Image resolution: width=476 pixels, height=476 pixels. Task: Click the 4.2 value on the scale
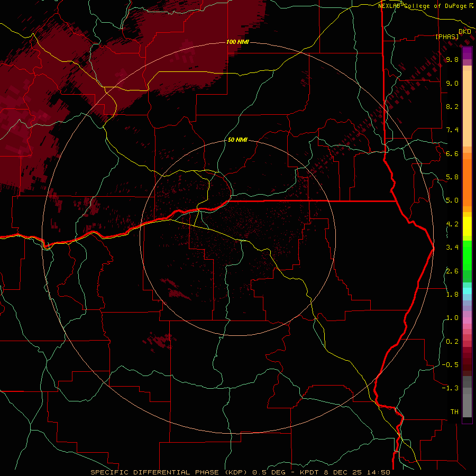coord(452,224)
